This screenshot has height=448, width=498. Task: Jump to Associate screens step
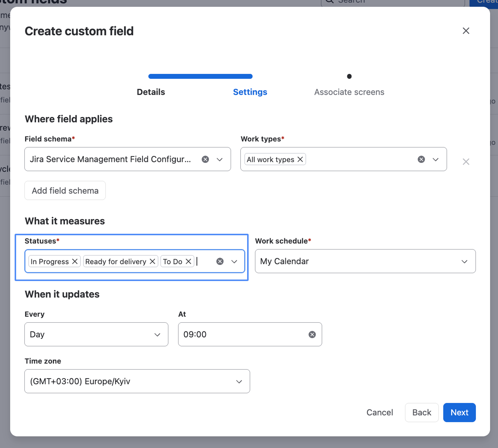click(x=349, y=92)
